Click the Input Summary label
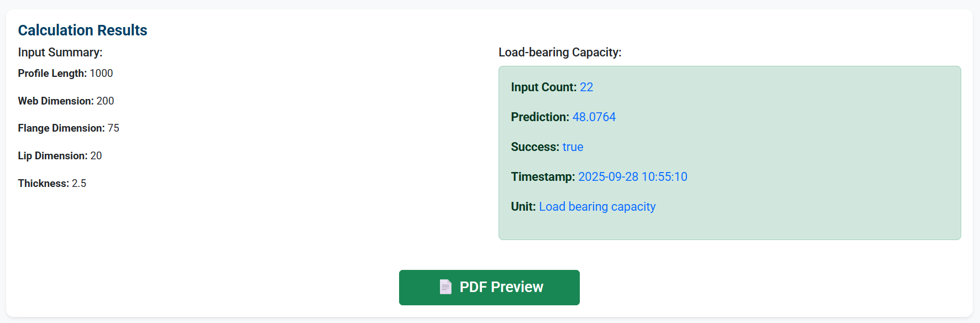The image size is (980, 323). tap(60, 52)
